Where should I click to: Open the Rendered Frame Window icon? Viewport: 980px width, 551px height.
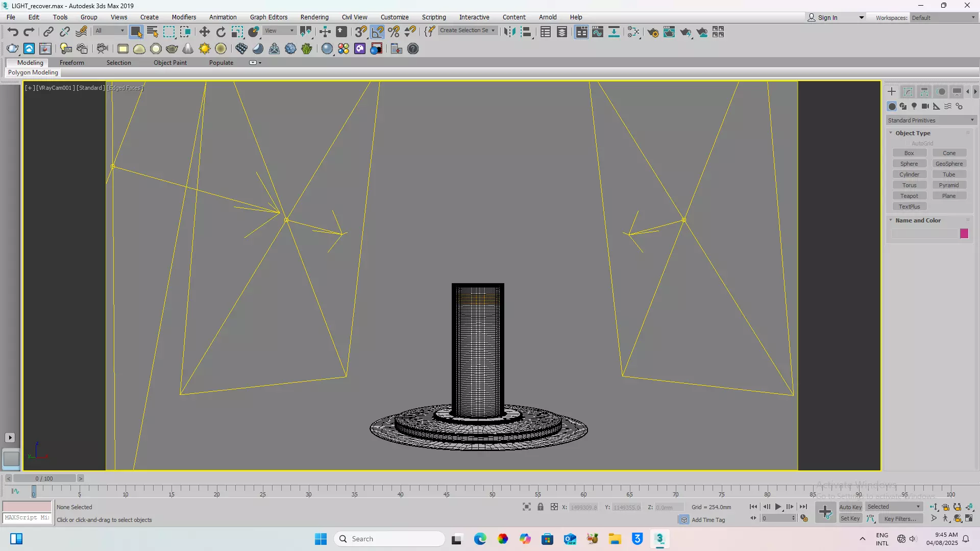click(669, 32)
